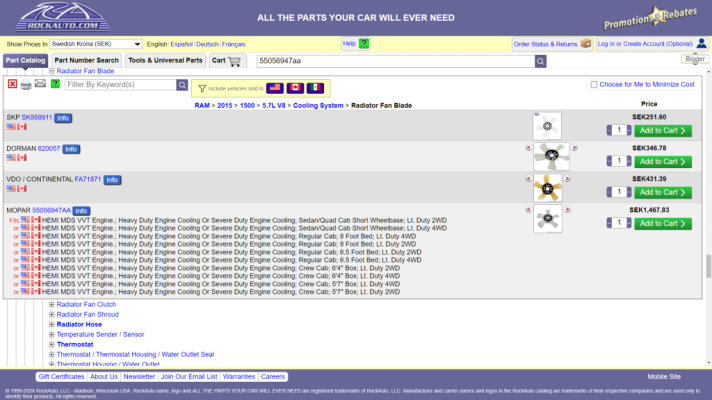The image size is (712, 400).
Task: Collapse Radiator Fan Blade tree node
Action: pos(51,71)
